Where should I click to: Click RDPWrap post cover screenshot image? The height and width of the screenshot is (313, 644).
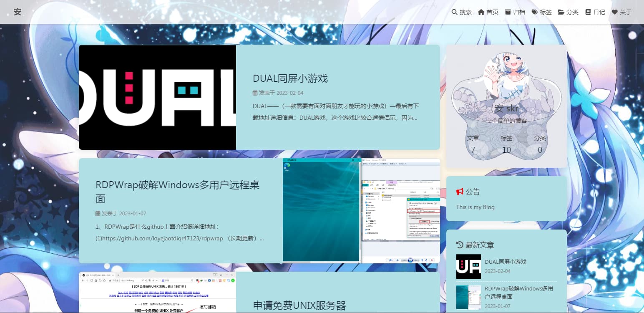click(x=361, y=211)
